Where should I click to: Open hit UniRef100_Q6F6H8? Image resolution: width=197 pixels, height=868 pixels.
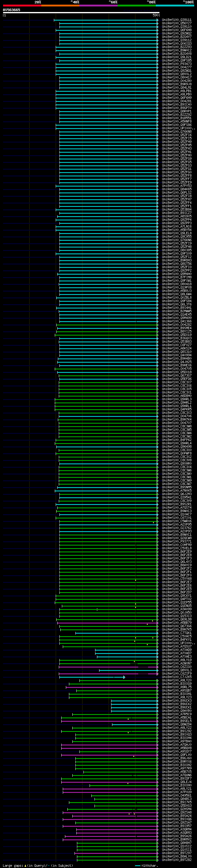(176, 30)
